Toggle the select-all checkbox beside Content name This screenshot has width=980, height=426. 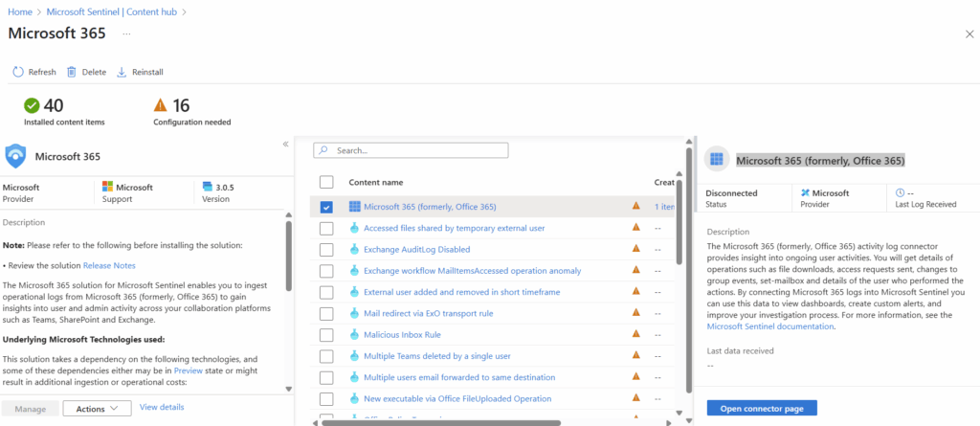point(326,182)
